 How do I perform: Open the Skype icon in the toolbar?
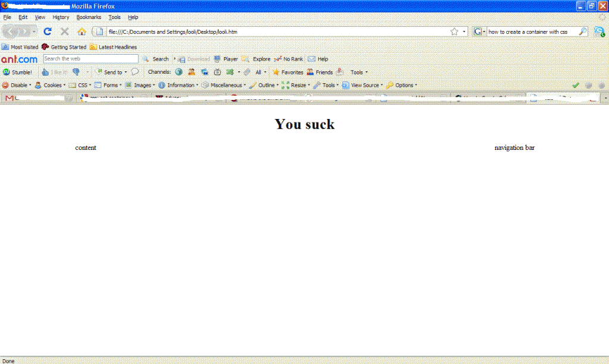click(x=599, y=32)
